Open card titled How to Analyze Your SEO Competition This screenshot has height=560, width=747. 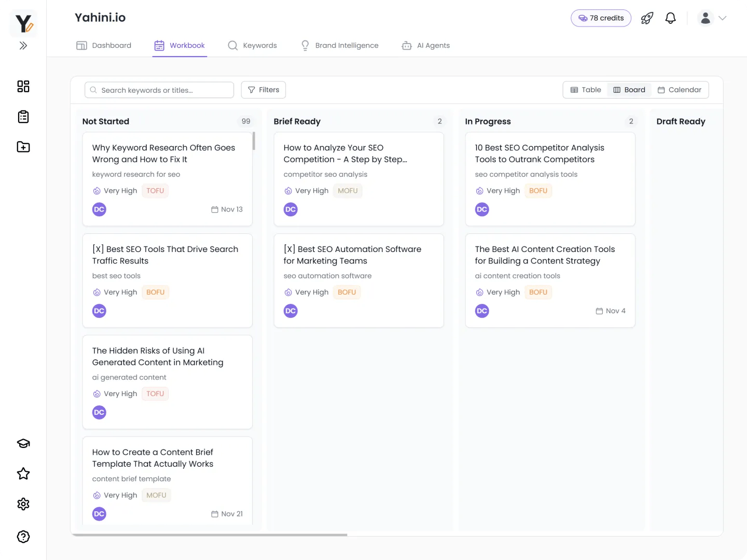tap(358, 179)
